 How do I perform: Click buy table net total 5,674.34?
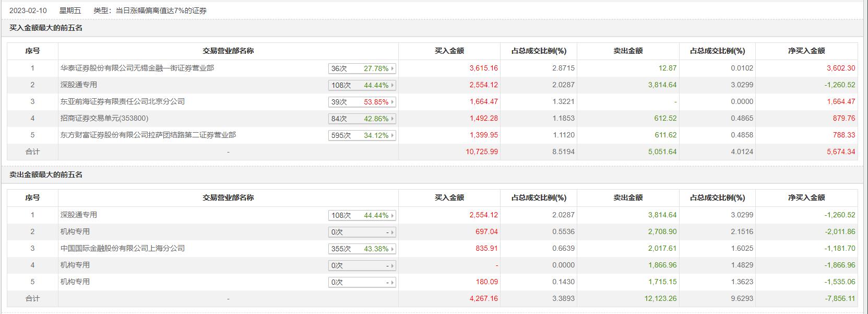(x=841, y=152)
